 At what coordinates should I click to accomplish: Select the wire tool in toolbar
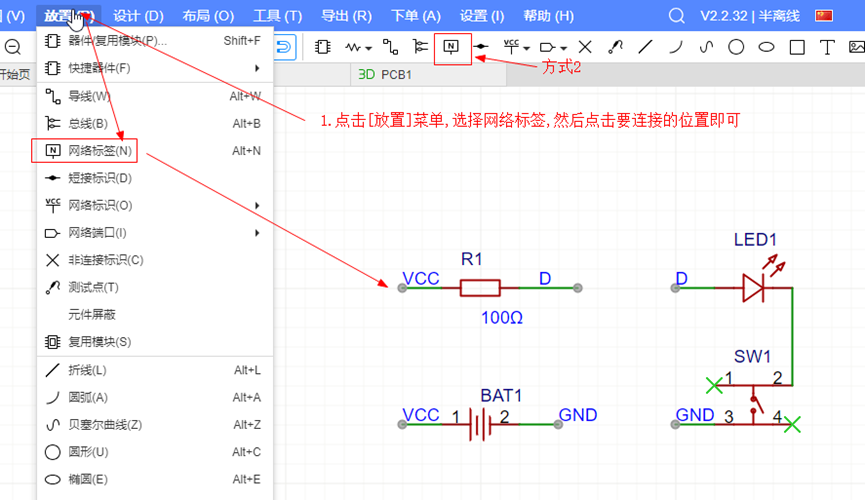[391, 47]
